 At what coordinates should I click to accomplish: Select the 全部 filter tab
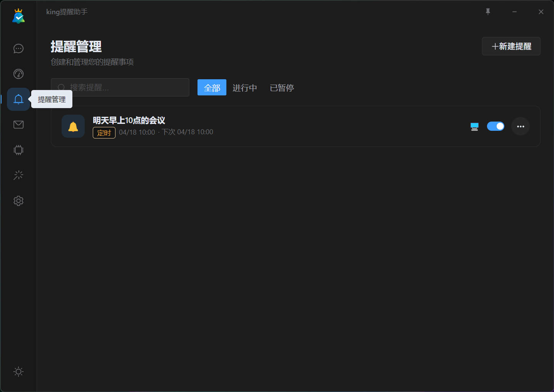pos(212,87)
